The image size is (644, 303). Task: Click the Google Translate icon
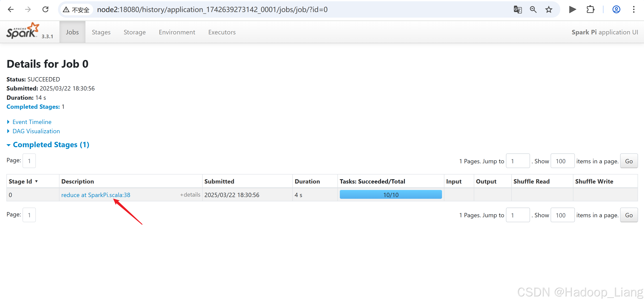pyautogui.click(x=517, y=9)
